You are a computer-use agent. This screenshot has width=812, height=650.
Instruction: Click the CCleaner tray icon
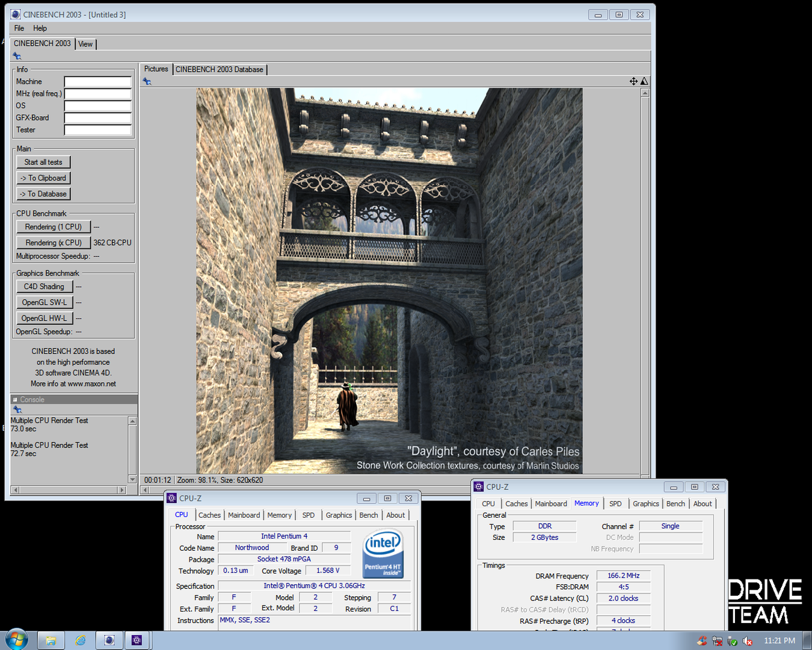point(702,641)
